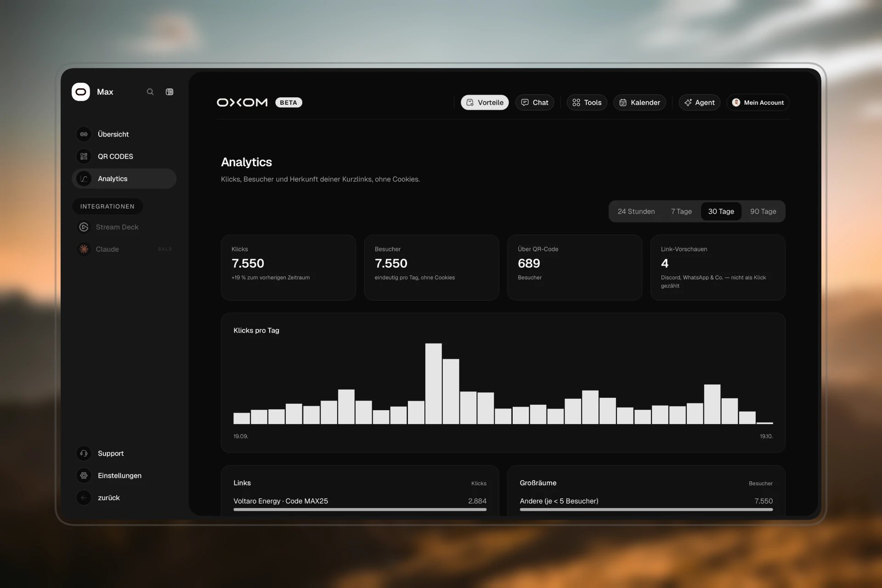Select the 24 Stunden time range

(x=636, y=211)
